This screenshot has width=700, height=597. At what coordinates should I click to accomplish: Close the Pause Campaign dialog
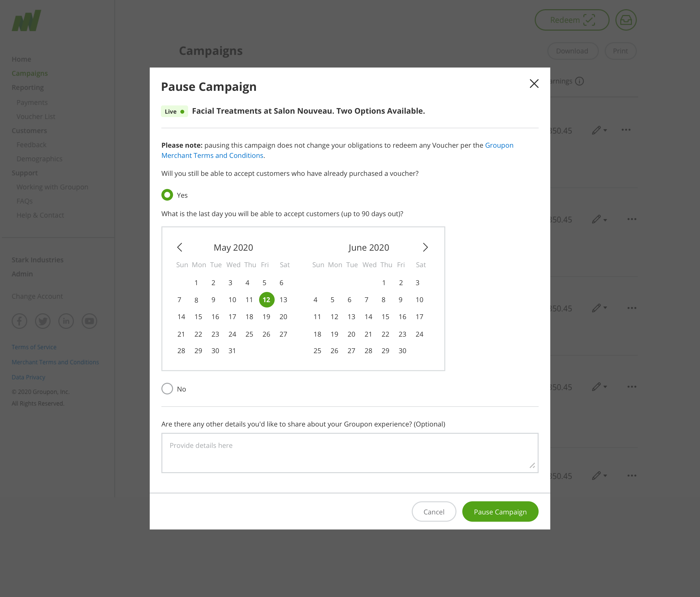[x=534, y=84]
